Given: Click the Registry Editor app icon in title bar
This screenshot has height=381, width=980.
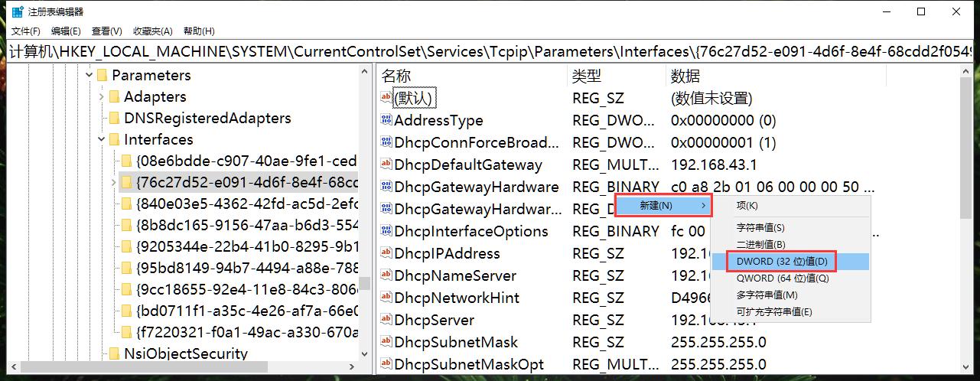Looking at the screenshot, I should point(17,11).
